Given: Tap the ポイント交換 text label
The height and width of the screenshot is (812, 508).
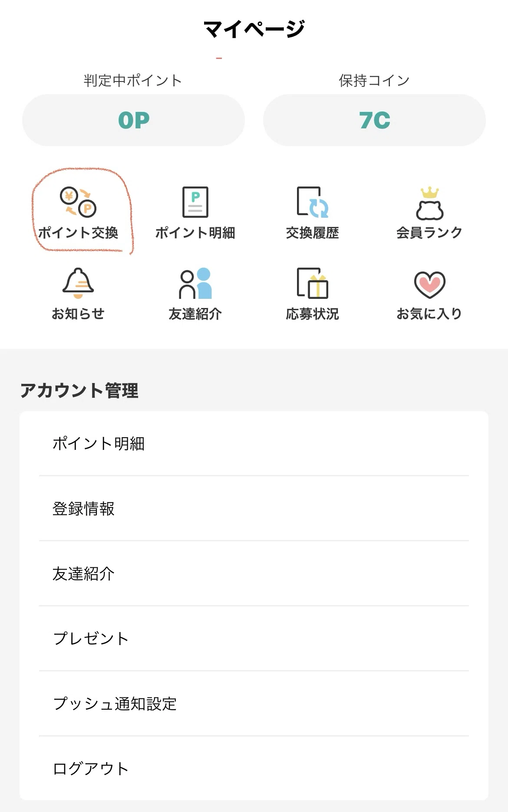Looking at the screenshot, I should point(78,233).
